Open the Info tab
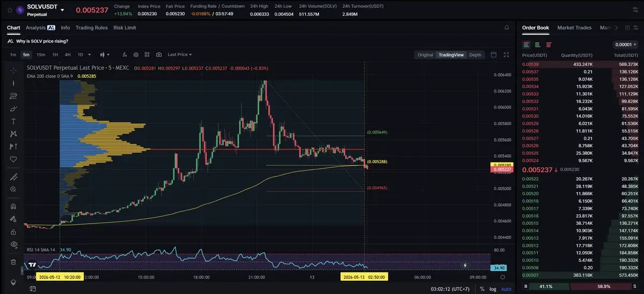The image size is (644, 294). click(65, 27)
